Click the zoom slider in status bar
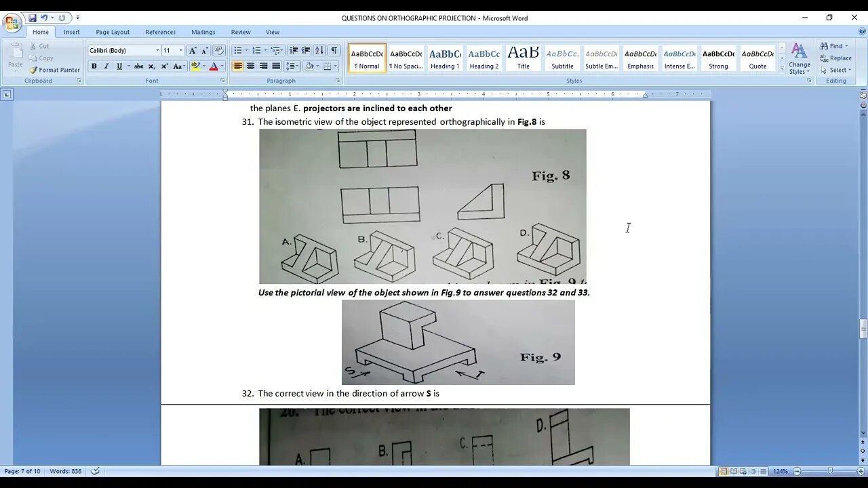 click(x=830, y=471)
